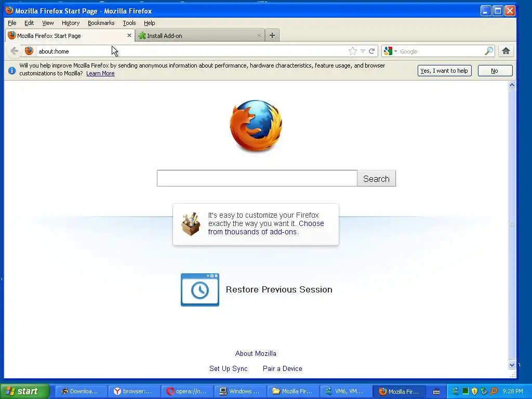The width and height of the screenshot is (532, 399).
Task: Click the safely remove hardware tray icon
Action: tap(484, 391)
